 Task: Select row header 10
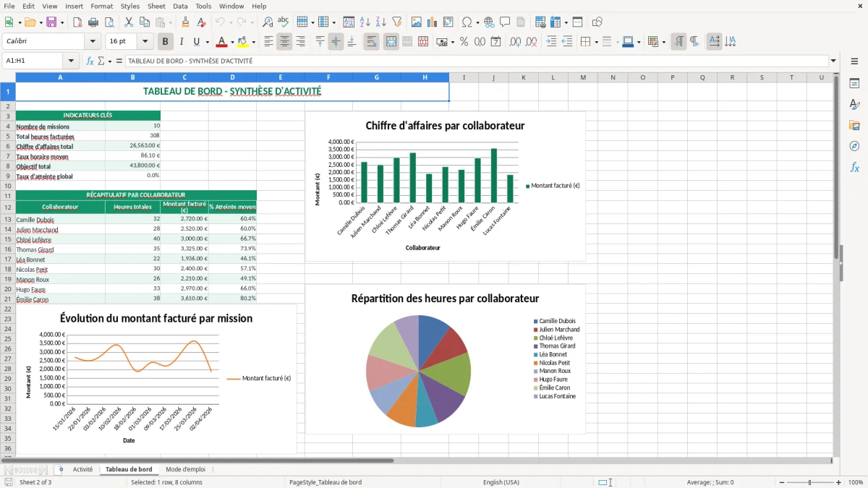8,186
